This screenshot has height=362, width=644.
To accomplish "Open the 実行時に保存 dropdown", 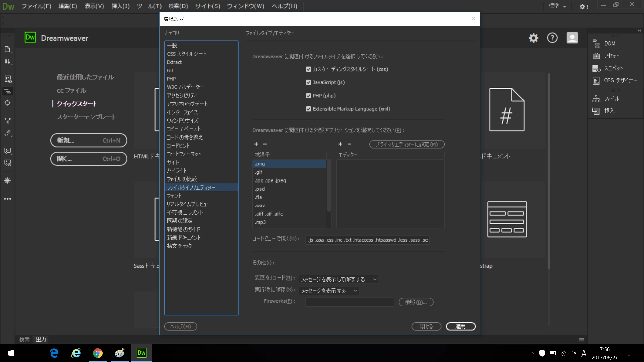I will [x=329, y=291].
